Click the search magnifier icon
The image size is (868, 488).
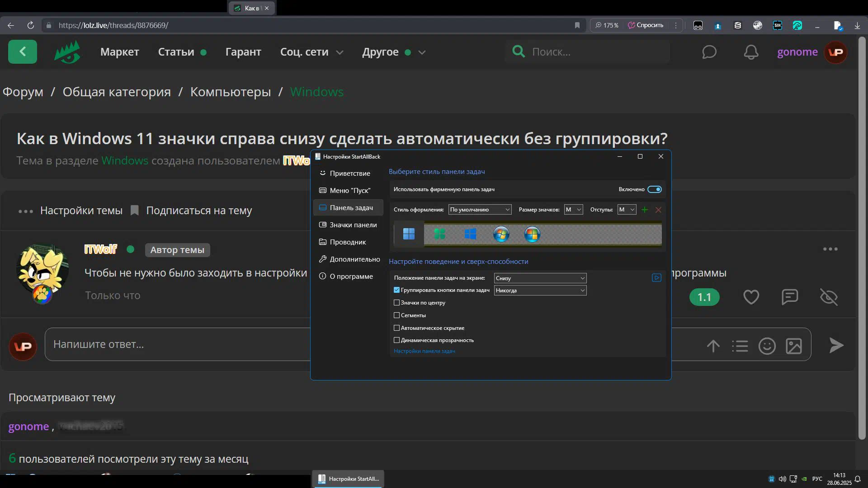click(x=519, y=52)
